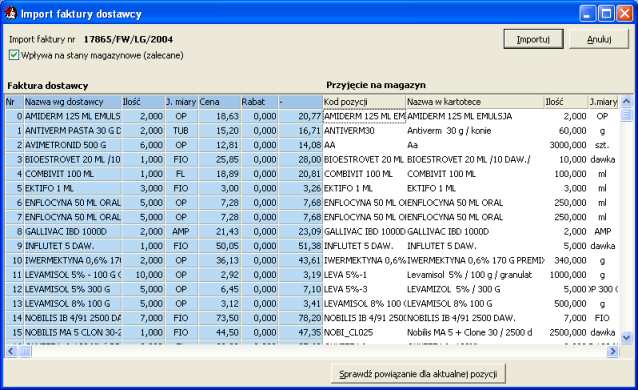Click quantity 340,000 in warehouse section
The width and height of the screenshot is (638, 390).
point(566,261)
